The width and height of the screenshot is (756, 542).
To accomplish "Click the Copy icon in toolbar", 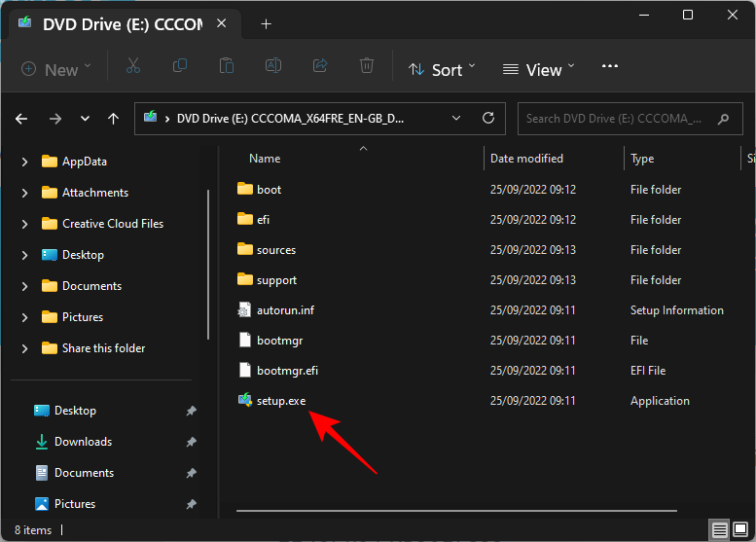I will [x=180, y=65].
